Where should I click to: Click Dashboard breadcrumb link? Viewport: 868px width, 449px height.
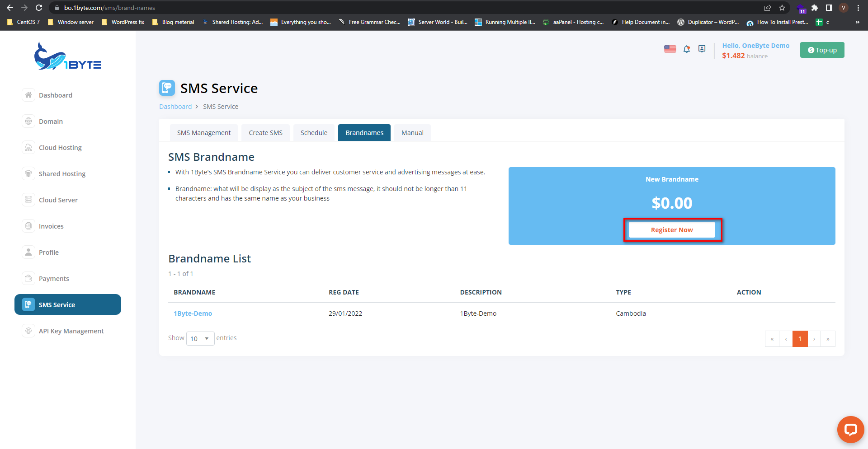pos(175,107)
